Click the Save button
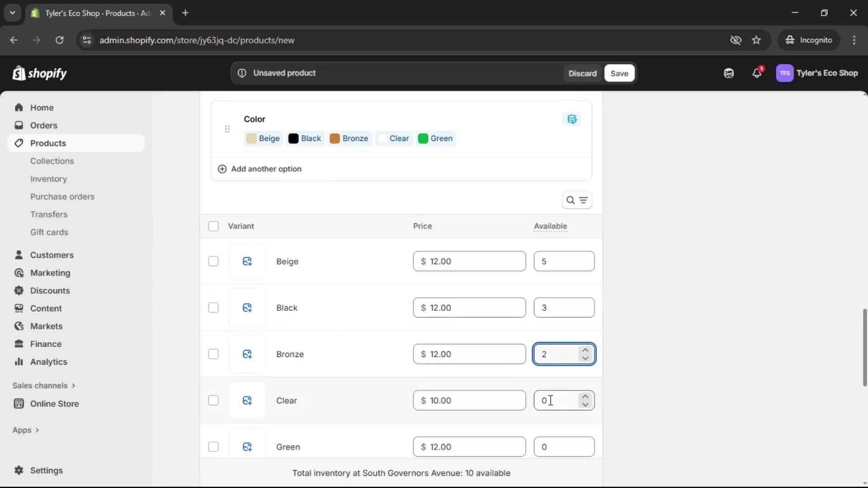Screen dimensions: 868x488 (619, 73)
